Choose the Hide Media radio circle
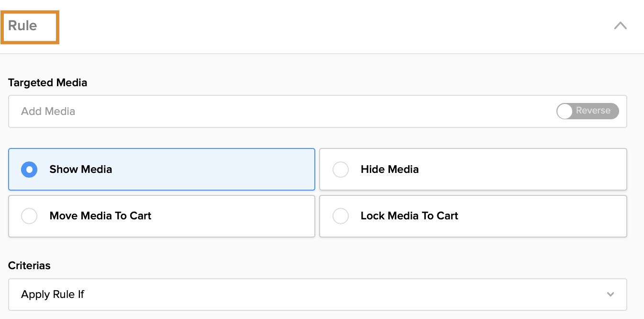644x319 pixels. [x=341, y=170]
